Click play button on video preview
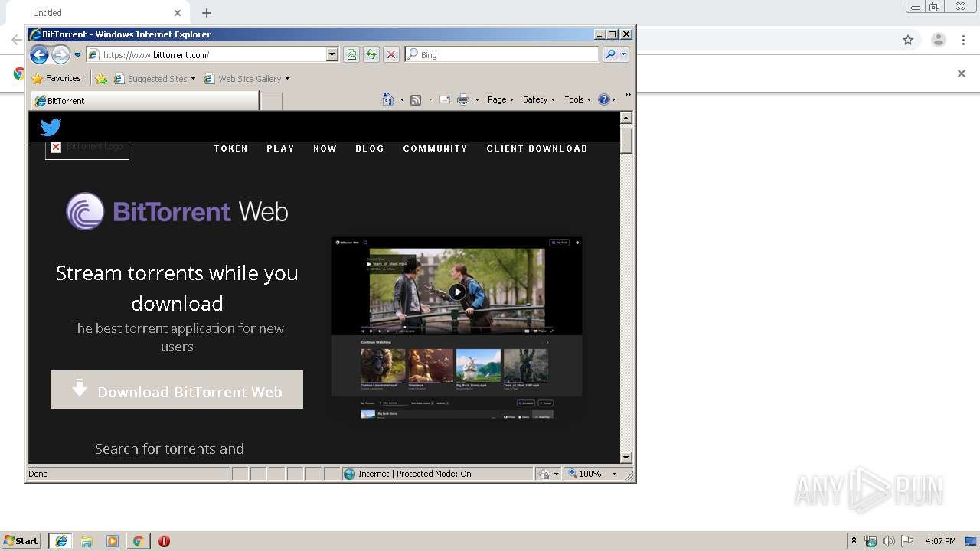 [457, 292]
